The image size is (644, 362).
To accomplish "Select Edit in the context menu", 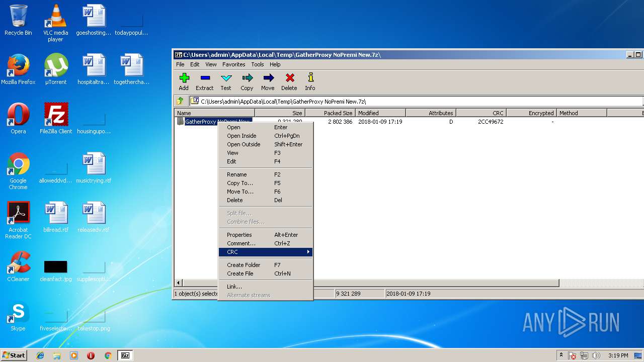I will [266, 161].
